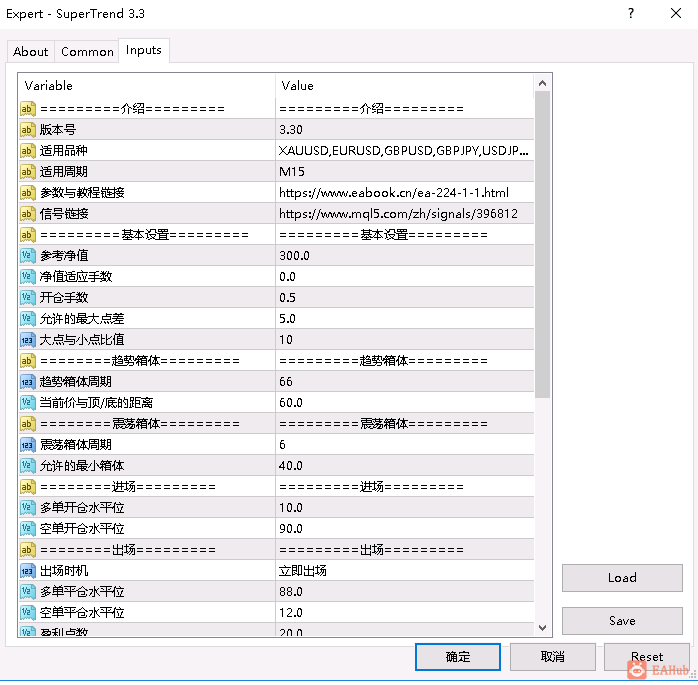
Task: Click the help question mark button
Action: pos(631,13)
